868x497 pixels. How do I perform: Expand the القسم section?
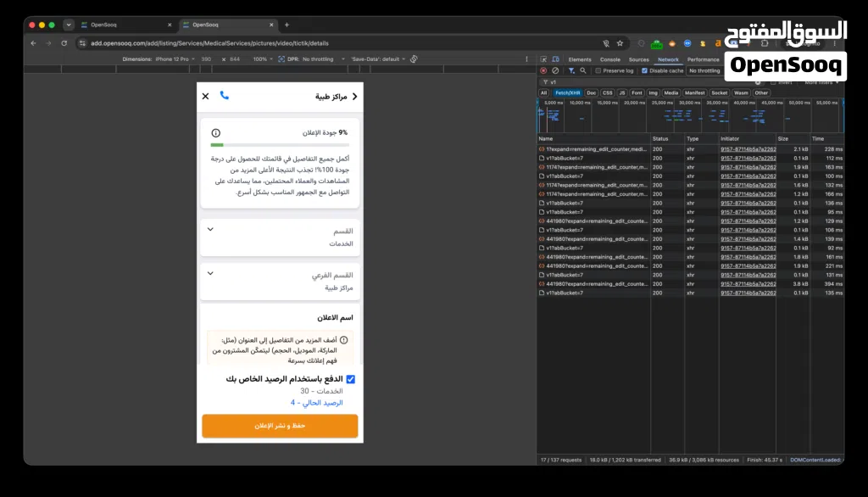(280, 237)
